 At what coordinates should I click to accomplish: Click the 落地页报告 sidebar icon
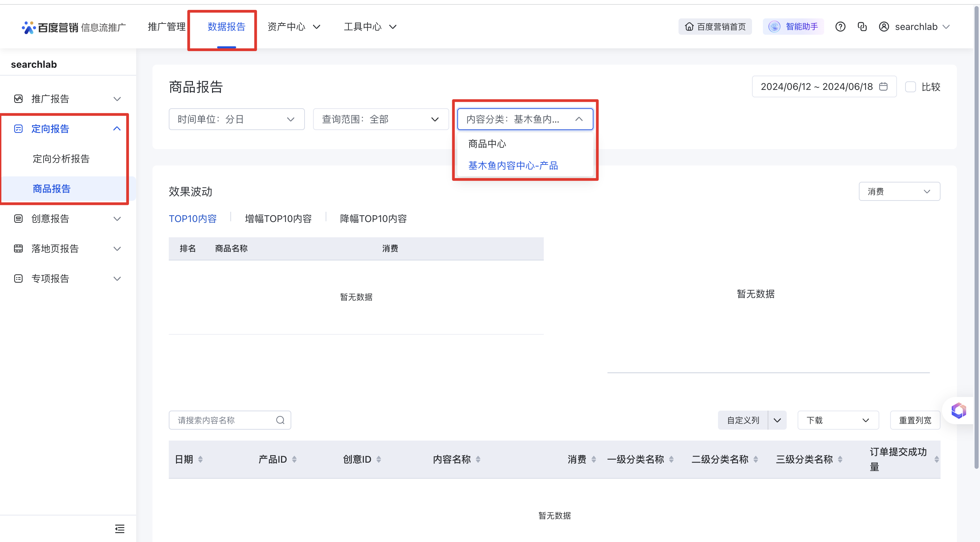point(18,249)
